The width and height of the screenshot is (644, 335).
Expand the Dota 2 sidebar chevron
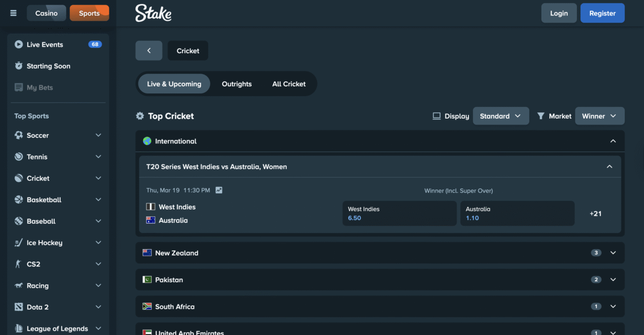click(98, 307)
